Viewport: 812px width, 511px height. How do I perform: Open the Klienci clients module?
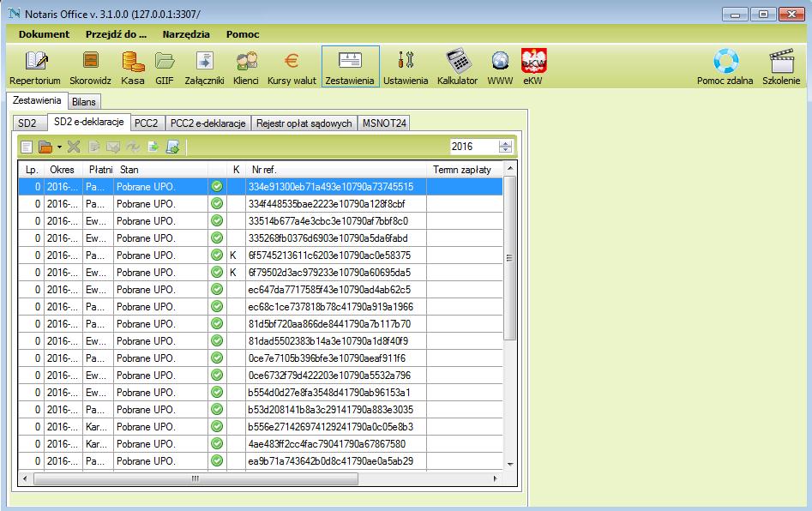point(246,68)
